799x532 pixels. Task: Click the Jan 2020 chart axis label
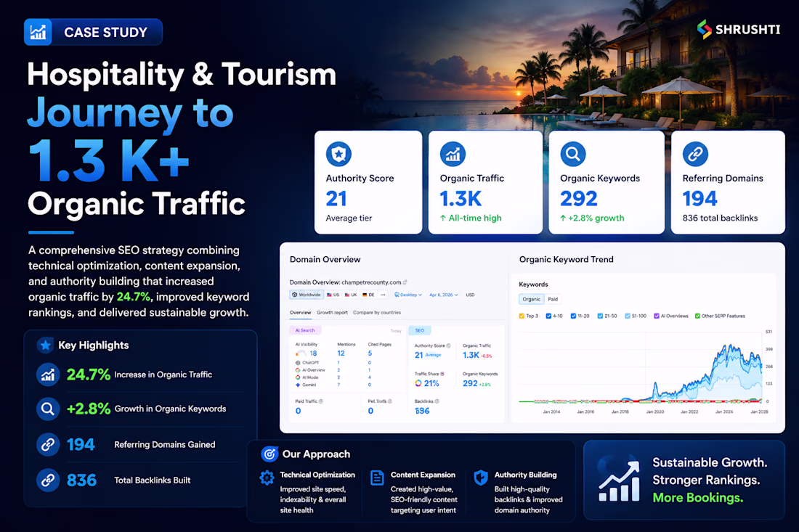coord(654,412)
